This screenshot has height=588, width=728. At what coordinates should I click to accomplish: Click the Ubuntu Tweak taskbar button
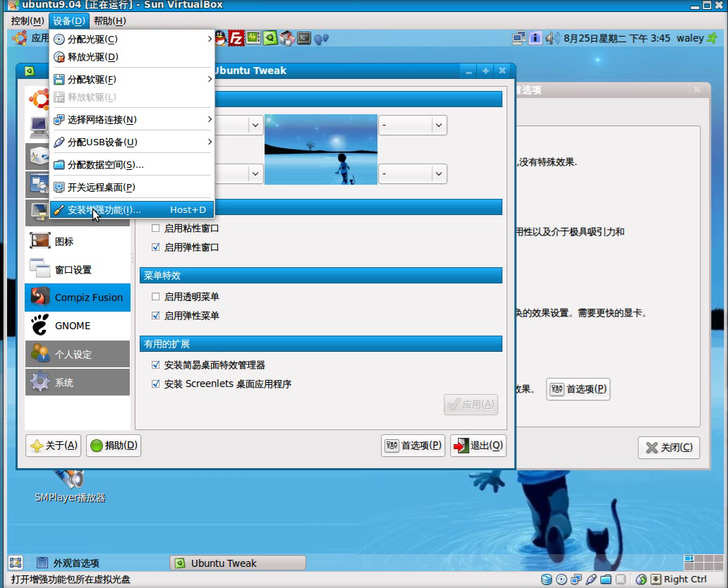point(238,563)
